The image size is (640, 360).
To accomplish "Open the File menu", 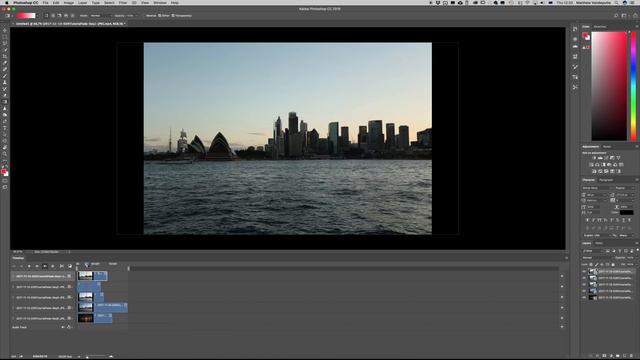I will point(45,2).
